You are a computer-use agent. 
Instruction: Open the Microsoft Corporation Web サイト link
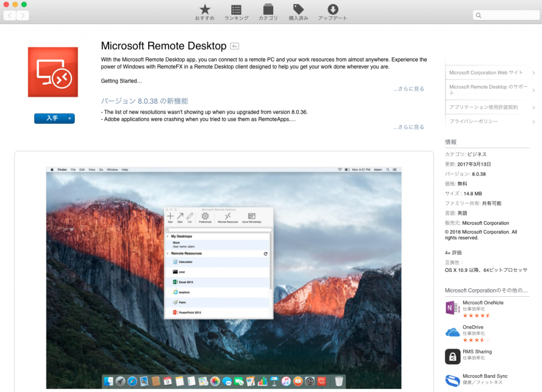486,72
